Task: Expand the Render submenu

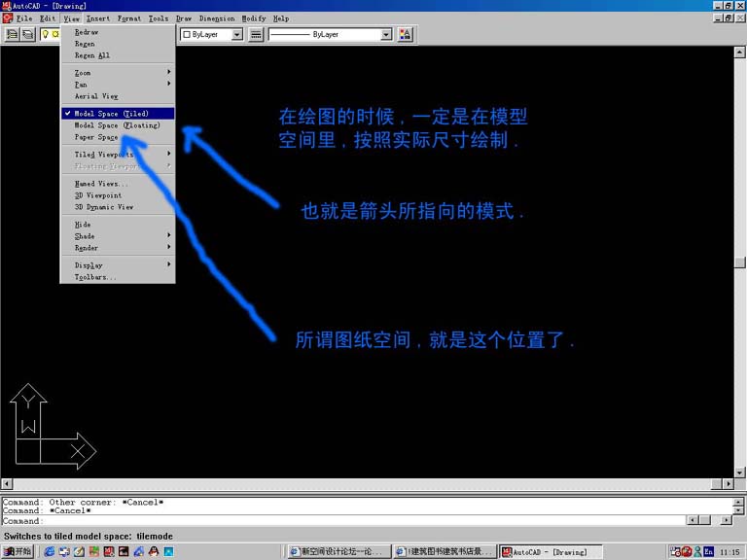Action: (118, 248)
